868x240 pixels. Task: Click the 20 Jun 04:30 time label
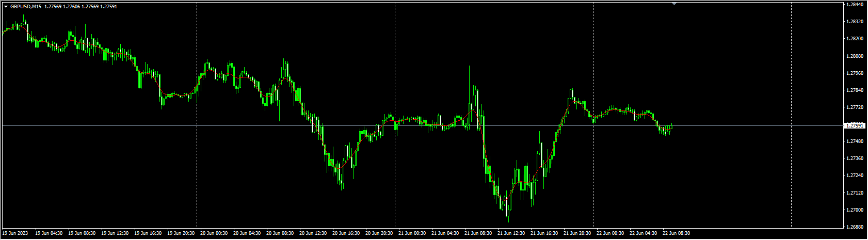(247, 233)
